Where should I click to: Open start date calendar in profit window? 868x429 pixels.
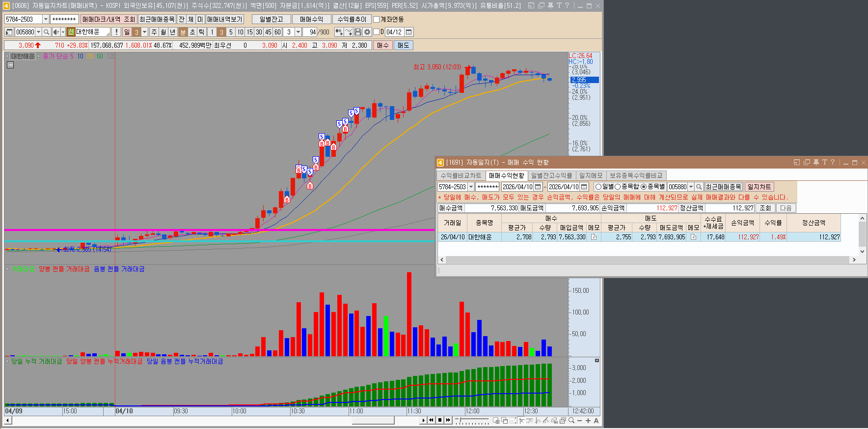538,187
